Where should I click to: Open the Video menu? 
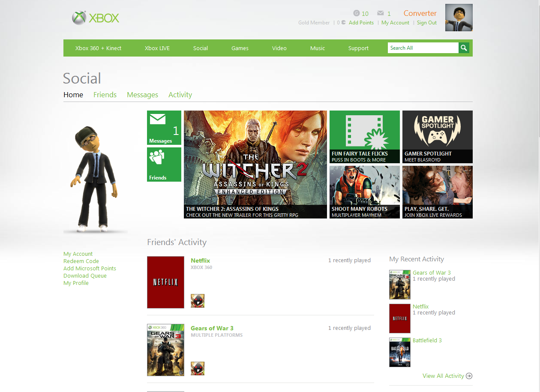279,48
